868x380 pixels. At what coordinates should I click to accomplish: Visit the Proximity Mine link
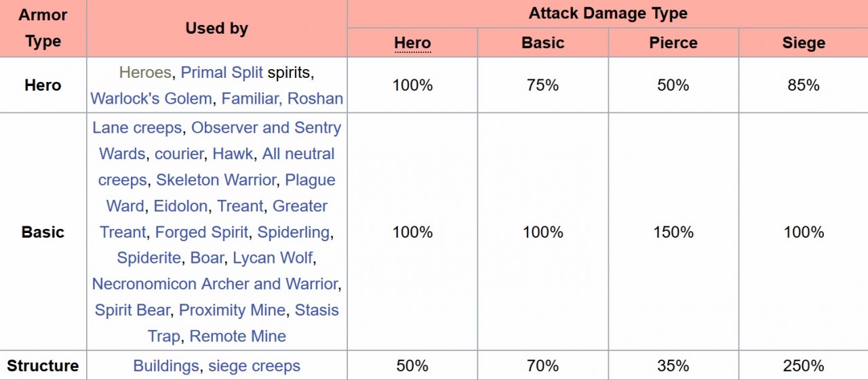tap(232, 310)
